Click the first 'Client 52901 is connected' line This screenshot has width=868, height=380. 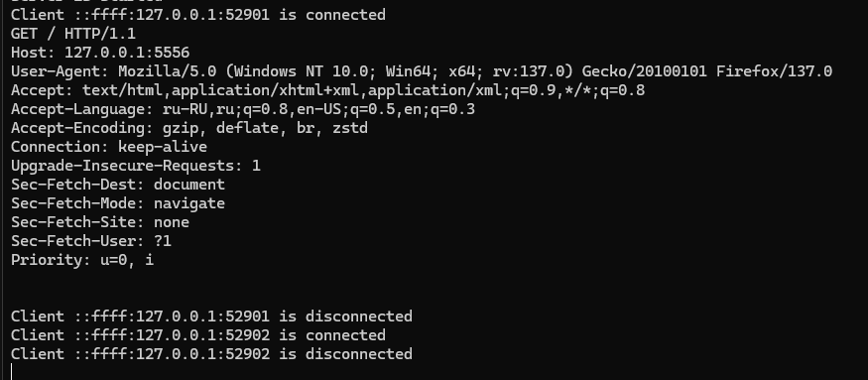pyautogui.click(x=198, y=15)
